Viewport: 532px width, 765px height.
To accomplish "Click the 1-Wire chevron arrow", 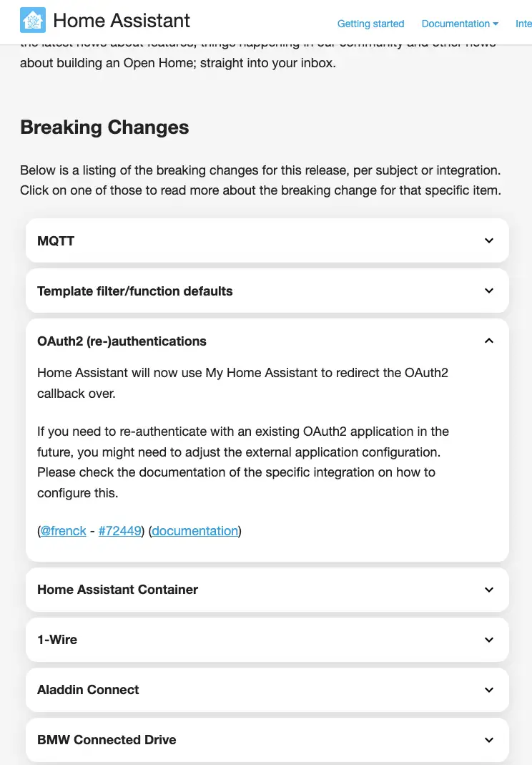I will [x=489, y=640].
